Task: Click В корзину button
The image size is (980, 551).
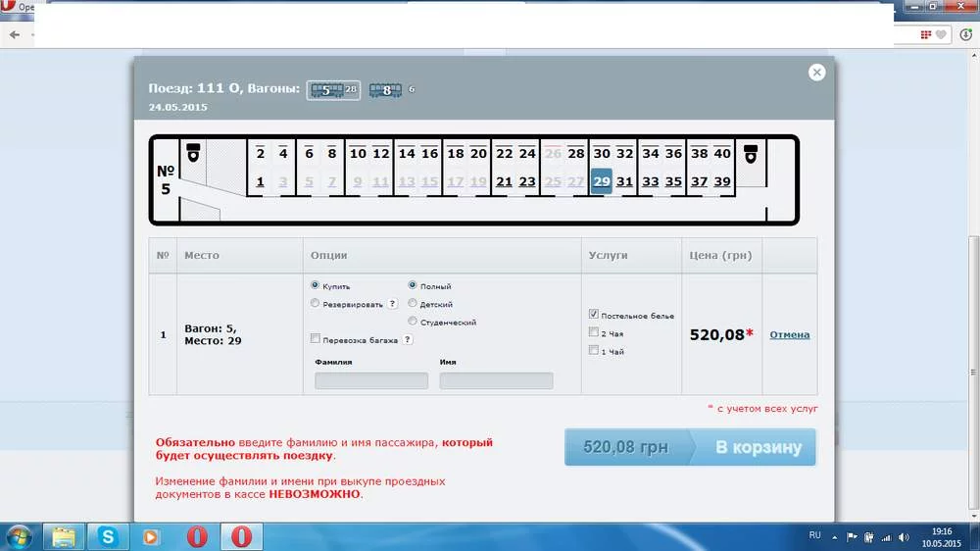Action: [758, 447]
